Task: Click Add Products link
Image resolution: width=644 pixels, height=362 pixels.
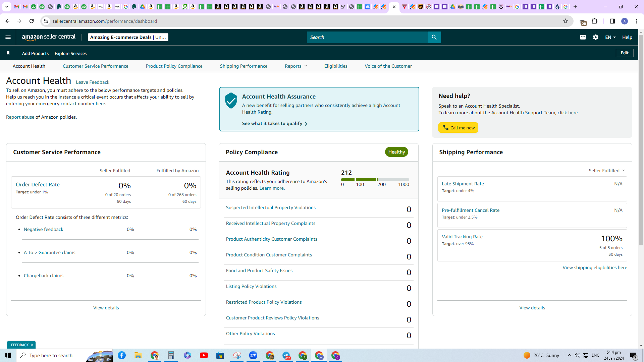Action: point(35,53)
